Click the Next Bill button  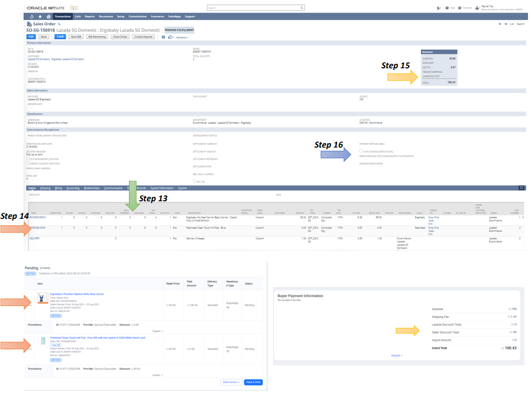[x=76, y=37]
